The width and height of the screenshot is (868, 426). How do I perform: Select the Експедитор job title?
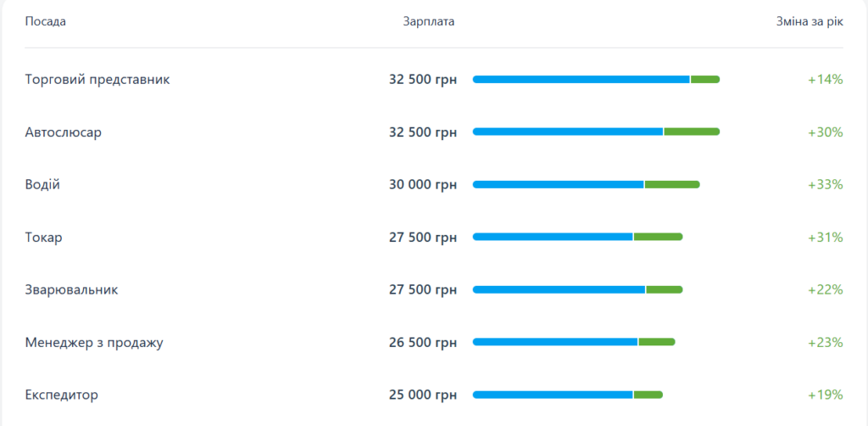[62, 395]
